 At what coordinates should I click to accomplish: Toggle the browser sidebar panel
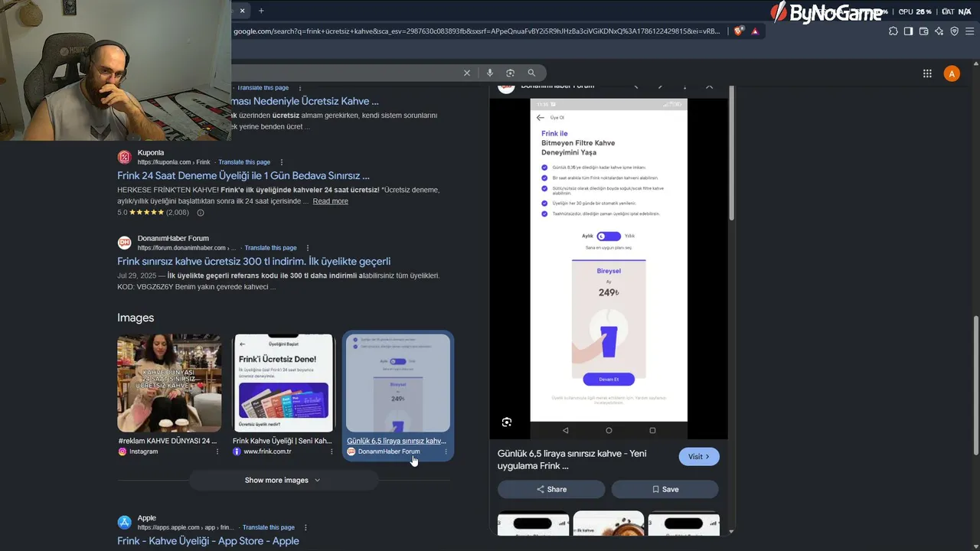(x=908, y=31)
